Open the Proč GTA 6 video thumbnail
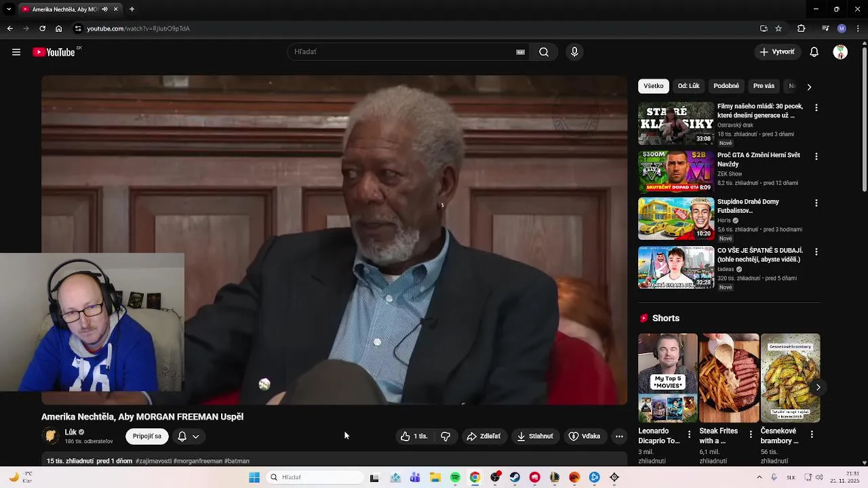868x488 pixels. point(676,172)
